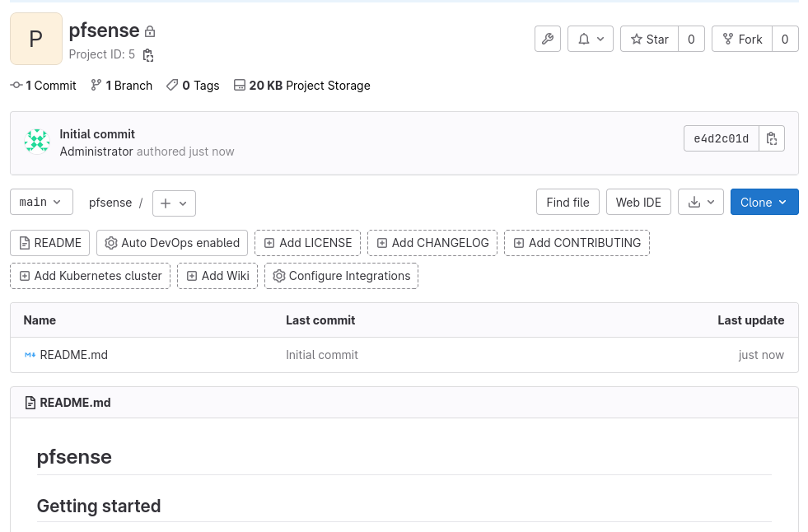Click the Administrator avatar image
The image size is (808, 532).
(x=37, y=142)
